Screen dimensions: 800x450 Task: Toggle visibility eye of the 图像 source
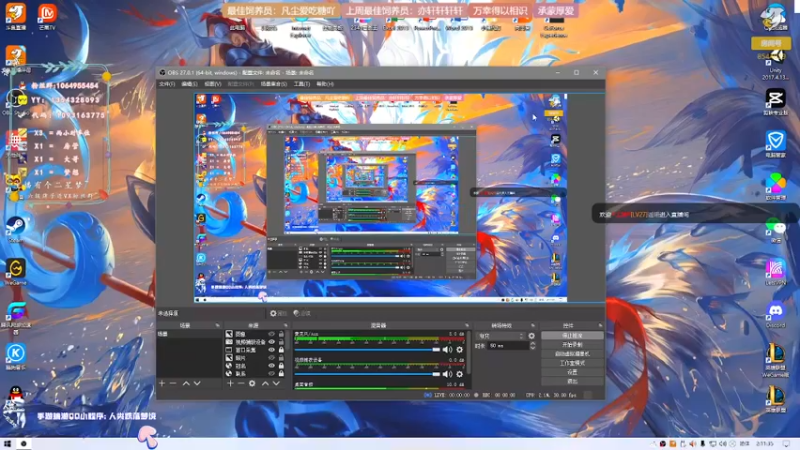[x=271, y=334]
